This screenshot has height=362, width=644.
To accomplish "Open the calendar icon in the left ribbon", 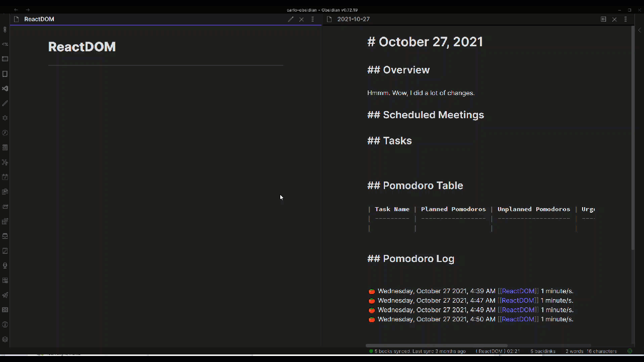I will click(5, 177).
